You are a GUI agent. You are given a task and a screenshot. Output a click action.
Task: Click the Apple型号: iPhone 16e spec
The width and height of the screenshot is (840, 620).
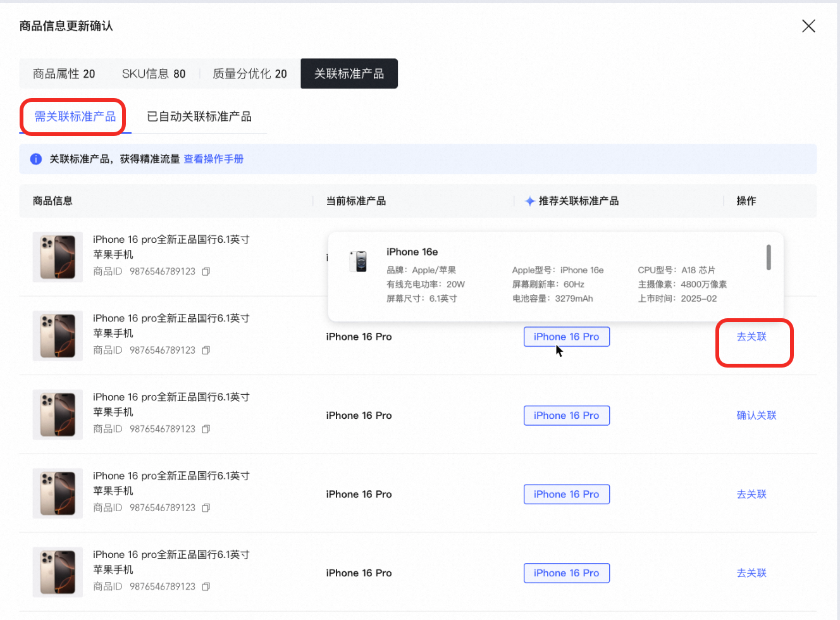point(558,270)
